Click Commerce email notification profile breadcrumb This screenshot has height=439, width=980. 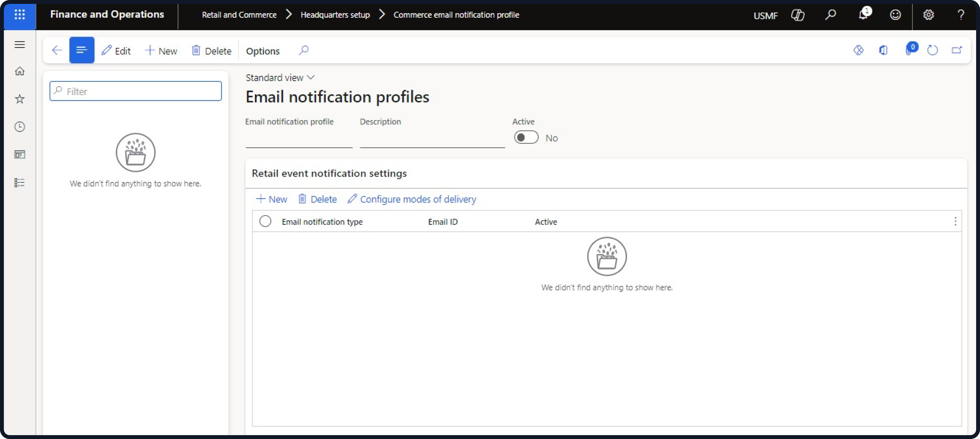pyautogui.click(x=456, y=15)
